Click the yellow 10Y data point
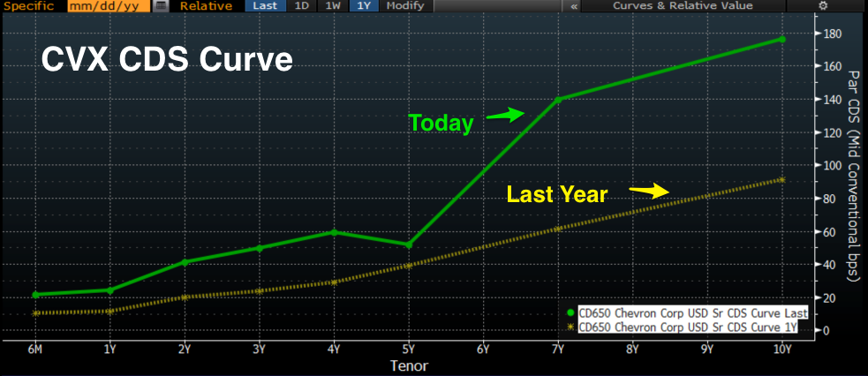868x376 pixels. click(782, 180)
